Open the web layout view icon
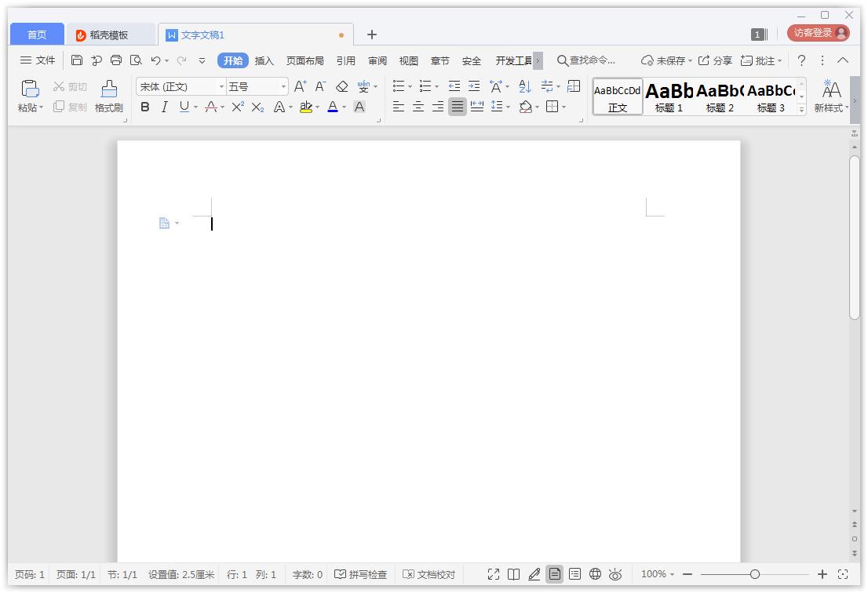The image size is (868, 593). (595, 573)
